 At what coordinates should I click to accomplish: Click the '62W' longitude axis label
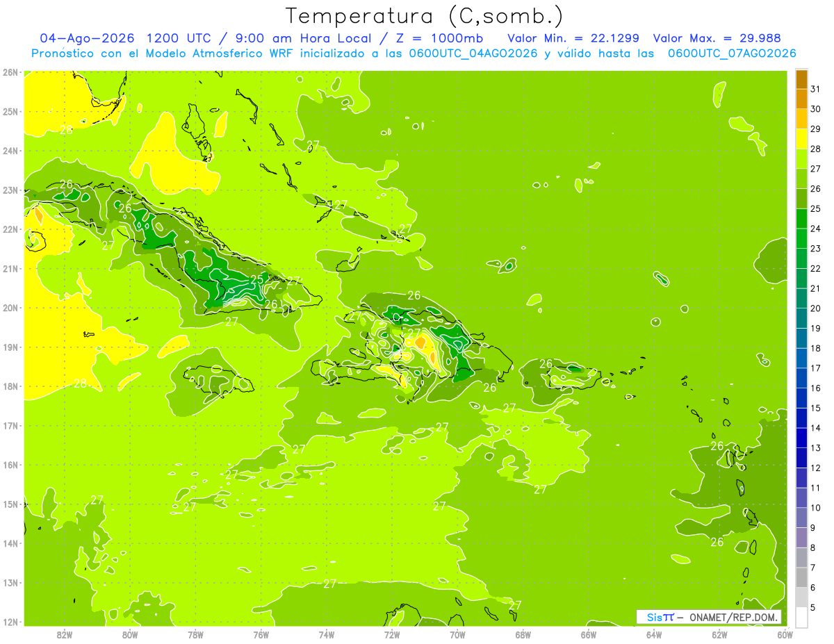pyautogui.click(x=719, y=634)
